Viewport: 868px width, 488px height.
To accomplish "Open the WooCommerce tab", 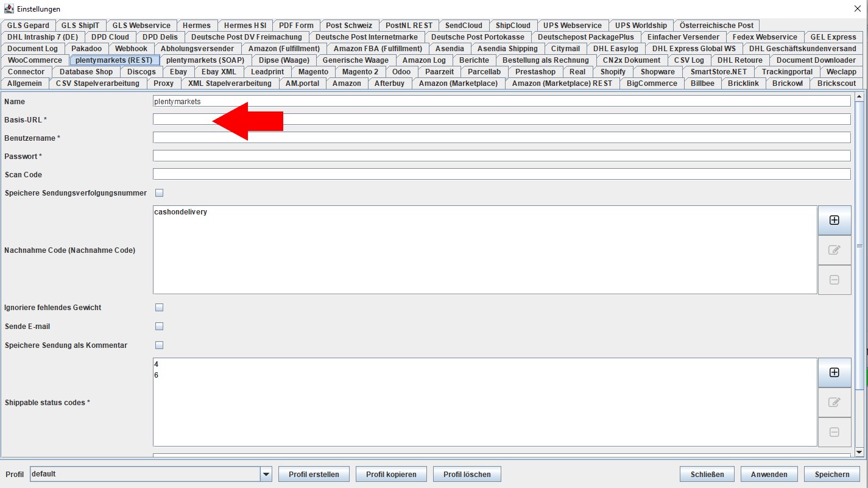I will pyautogui.click(x=35, y=60).
